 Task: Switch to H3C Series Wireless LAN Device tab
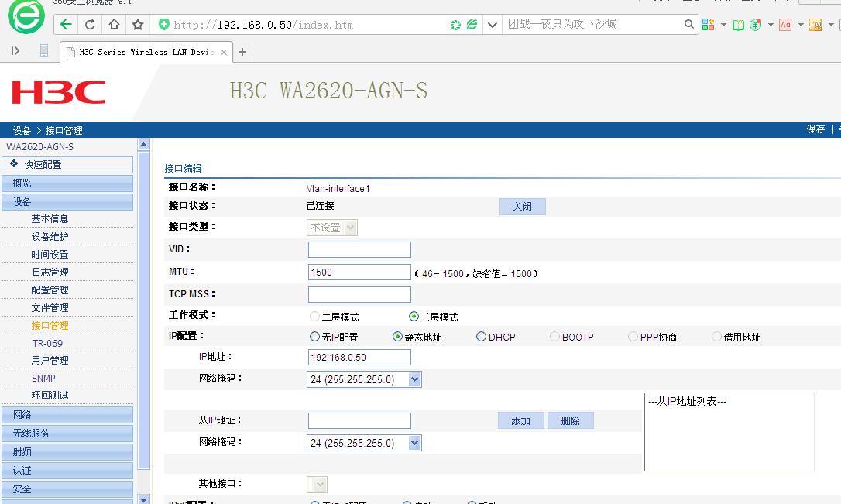pyautogui.click(x=146, y=52)
